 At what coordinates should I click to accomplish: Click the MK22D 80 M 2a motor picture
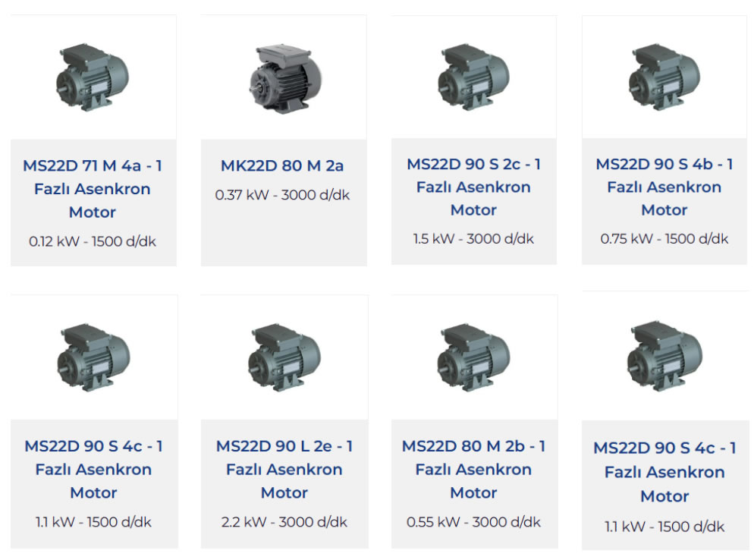[x=286, y=78]
